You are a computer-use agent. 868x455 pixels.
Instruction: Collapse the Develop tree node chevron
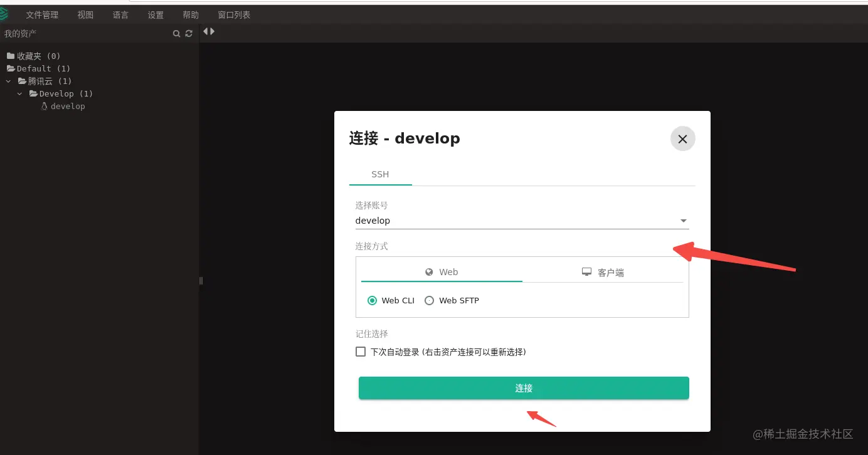[20, 94]
